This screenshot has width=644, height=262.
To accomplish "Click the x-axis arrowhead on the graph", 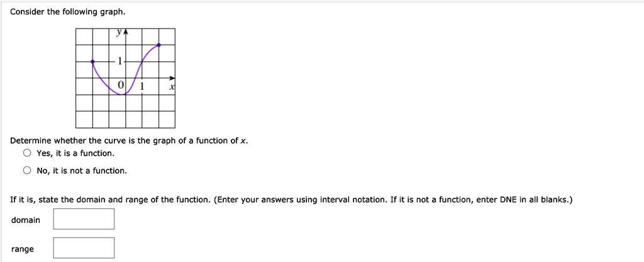I will click(x=172, y=78).
